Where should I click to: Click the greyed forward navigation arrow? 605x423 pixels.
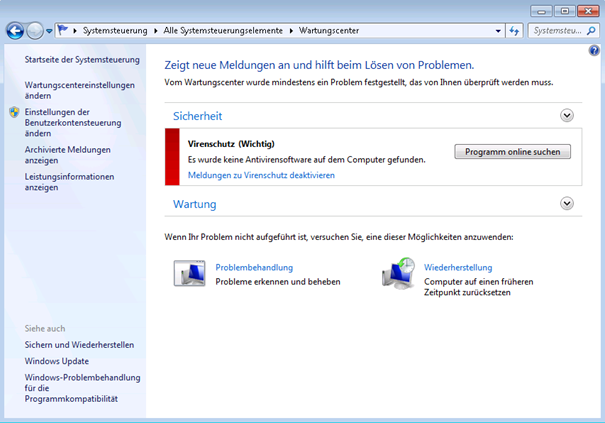tap(35, 30)
